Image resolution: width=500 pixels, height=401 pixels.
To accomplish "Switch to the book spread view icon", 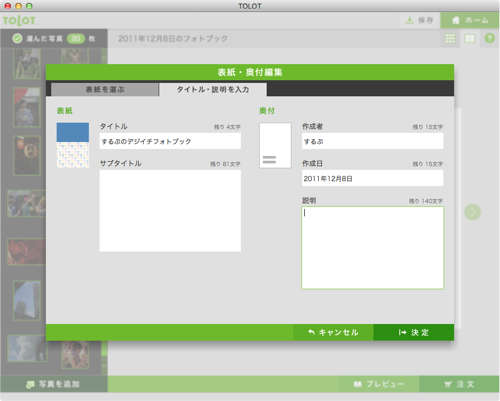I will (470, 38).
